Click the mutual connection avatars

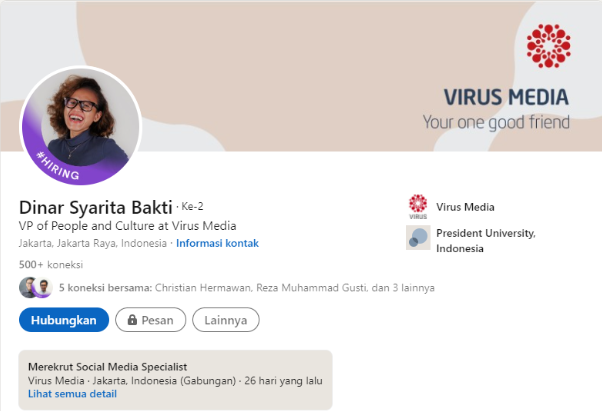36,287
